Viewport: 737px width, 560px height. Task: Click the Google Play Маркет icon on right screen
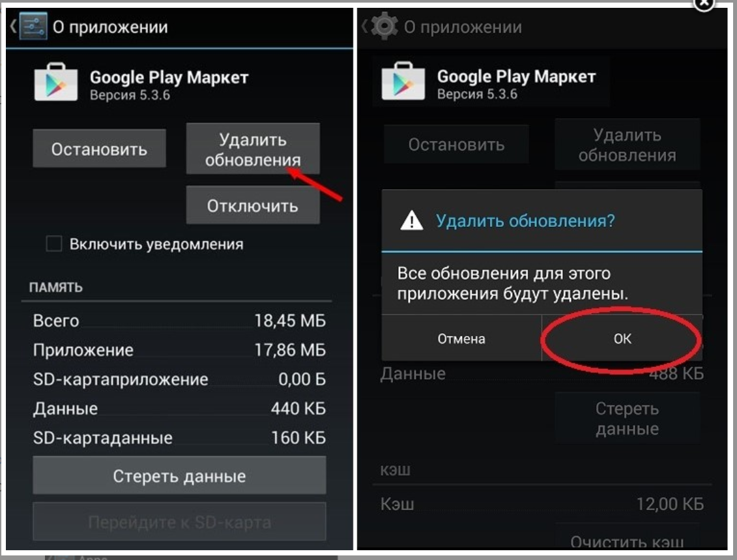click(403, 81)
